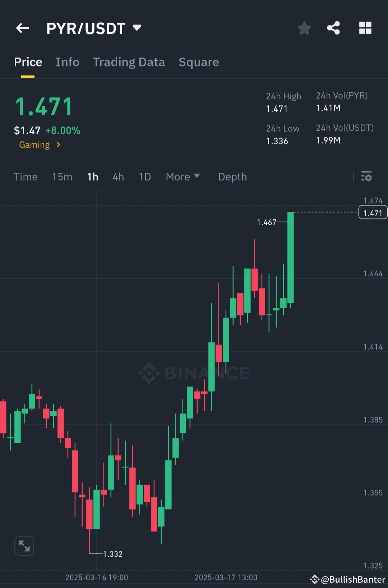The height and width of the screenshot is (588, 388).
Task: Click the back arrow to exit chart
Action: pos(22,28)
